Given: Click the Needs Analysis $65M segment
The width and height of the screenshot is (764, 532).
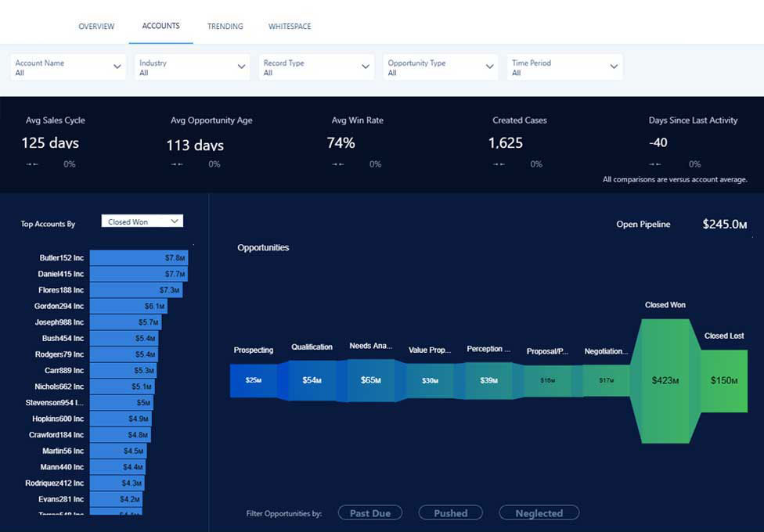Looking at the screenshot, I should click(371, 380).
